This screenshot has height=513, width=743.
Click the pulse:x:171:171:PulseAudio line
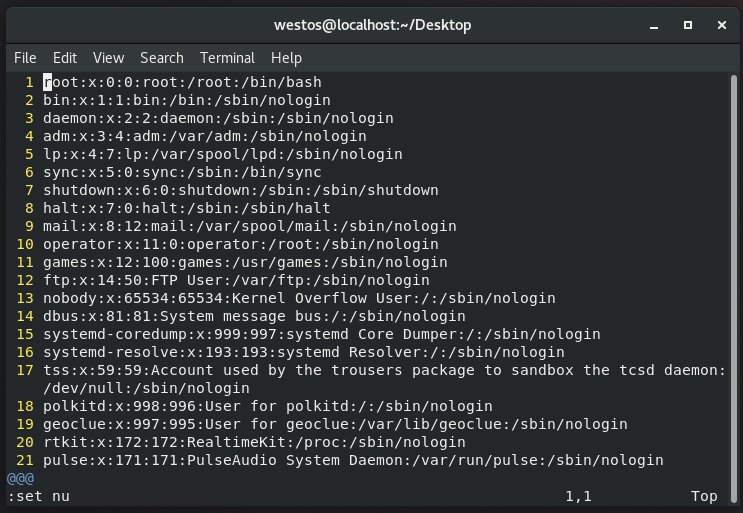pyautogui.click(x=353, y=460)
